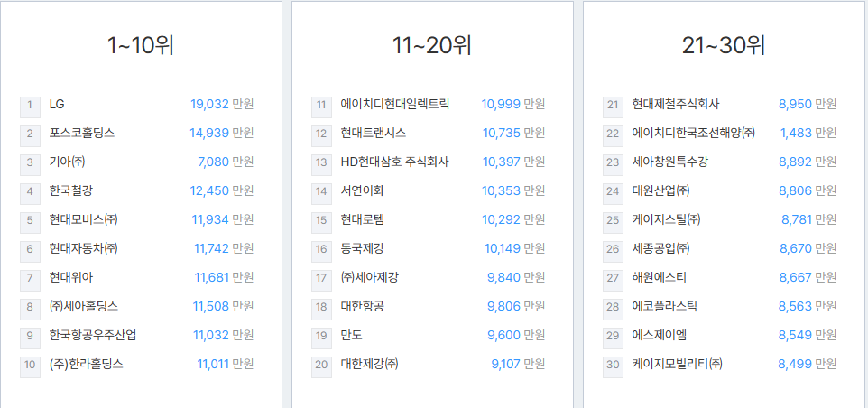The width and height of the screenshot is (868, 408).
Task: Open 에스제이엠 company entry
Action: tap(659, 335)
